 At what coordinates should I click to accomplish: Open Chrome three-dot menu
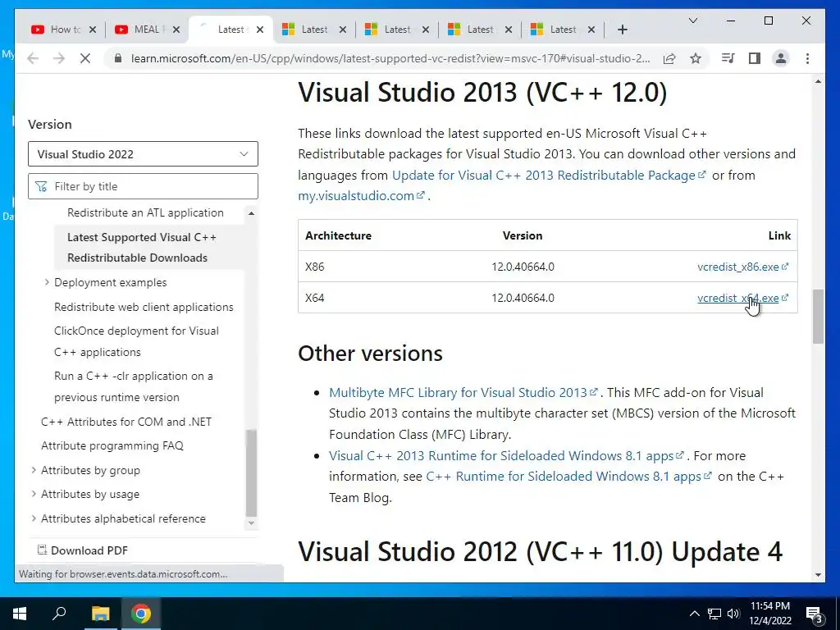(x=807, y=58)
